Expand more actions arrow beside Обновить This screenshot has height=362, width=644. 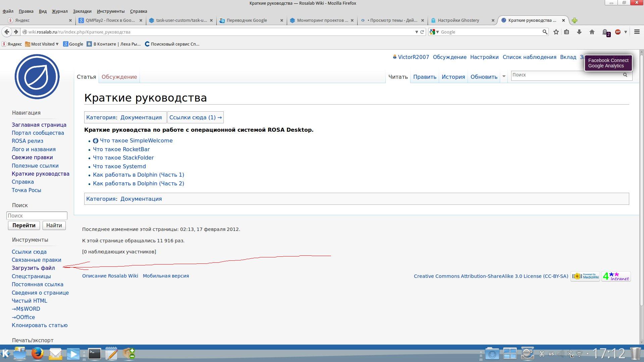click(504, 77)
